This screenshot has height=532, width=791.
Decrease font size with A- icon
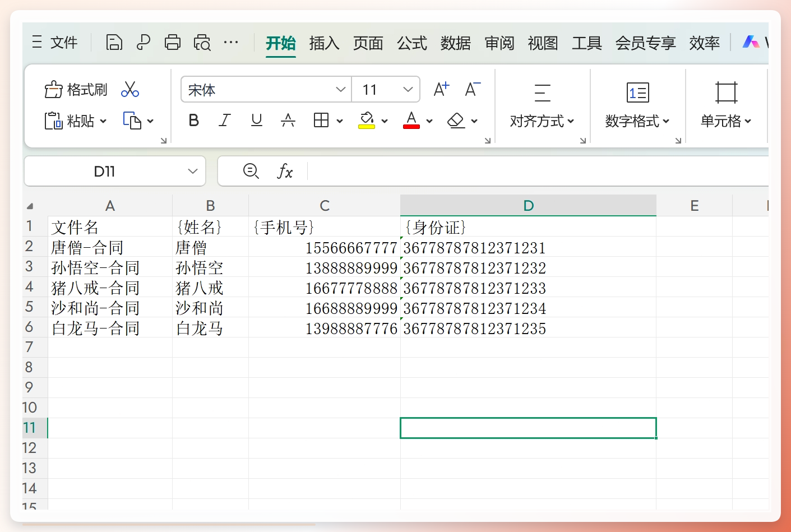tap(473, 89)
